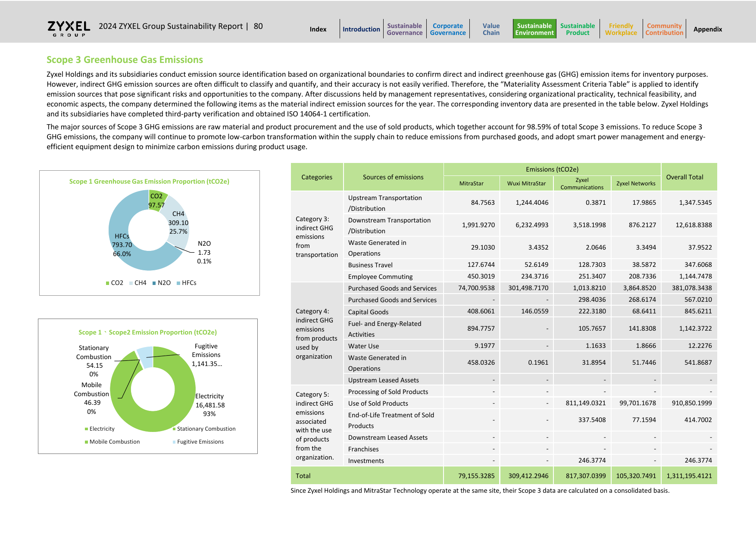The width and height of the screenshot is (756, 535).
Task: Open the Value Chain tab
Action: (491, 29)
